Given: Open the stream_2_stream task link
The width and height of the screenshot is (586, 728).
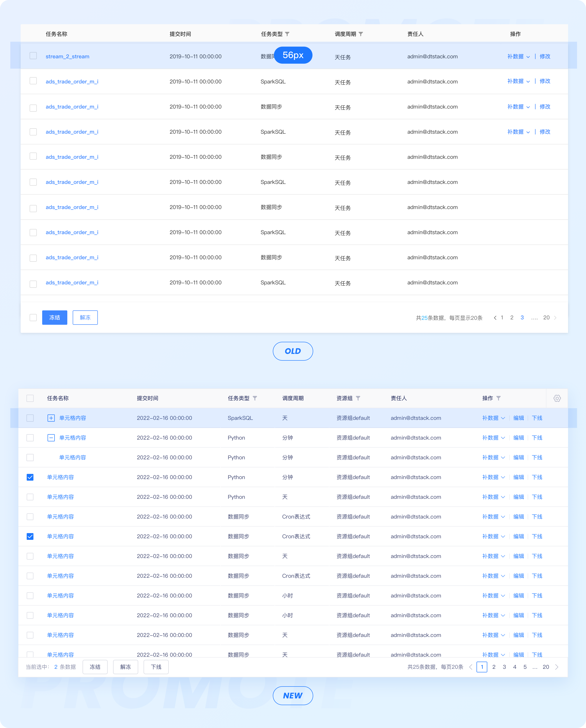Looking at the screenshot, I should click(68, 56).
